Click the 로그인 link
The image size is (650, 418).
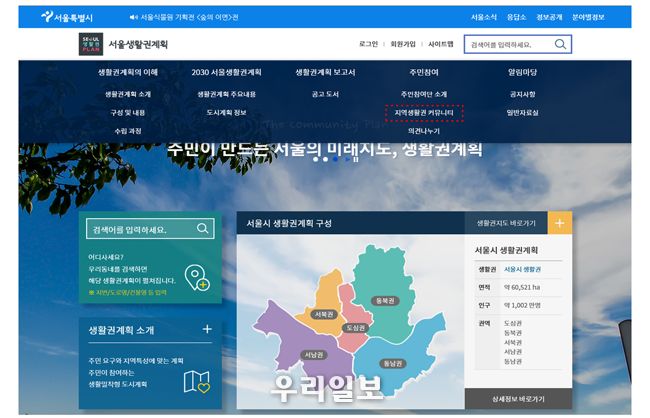pyautogui.click(x=369, y=44)
